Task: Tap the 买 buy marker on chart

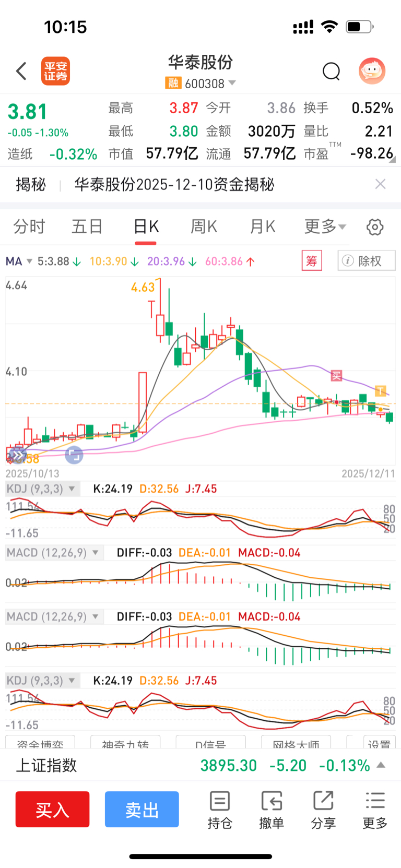Action: click(x=336, y=375)
